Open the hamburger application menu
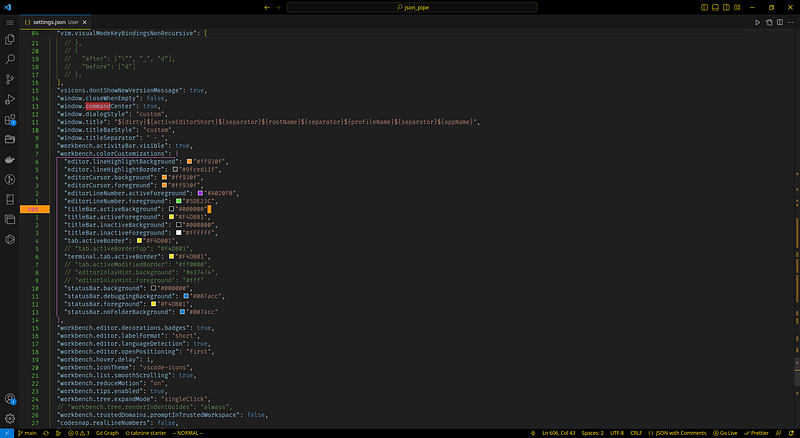The height and width of the screenshot is (438, 800). tap(10, 22)
